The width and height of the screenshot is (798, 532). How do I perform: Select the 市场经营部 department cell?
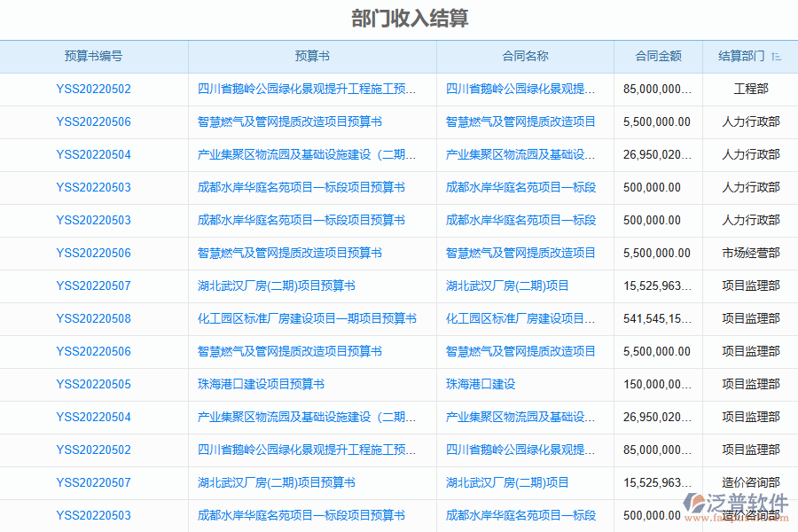[751, 253]
